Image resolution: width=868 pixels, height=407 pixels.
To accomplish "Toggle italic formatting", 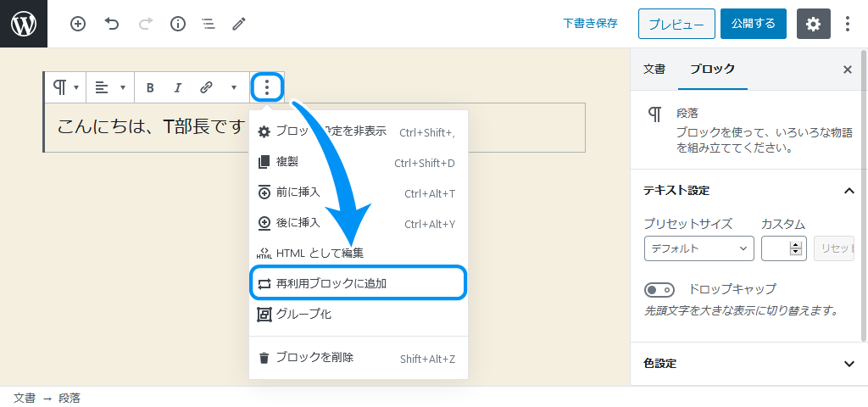I will pos(178,87).
